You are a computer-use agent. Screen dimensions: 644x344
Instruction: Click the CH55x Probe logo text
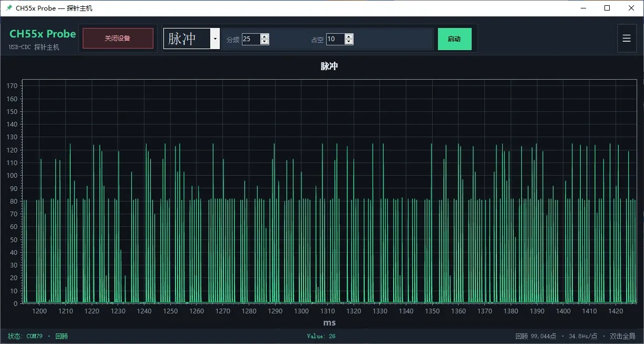coord(43,34)
